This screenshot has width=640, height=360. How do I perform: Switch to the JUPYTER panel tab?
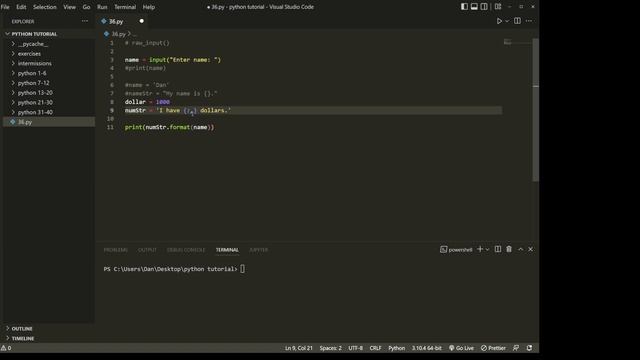coord(258,250)
